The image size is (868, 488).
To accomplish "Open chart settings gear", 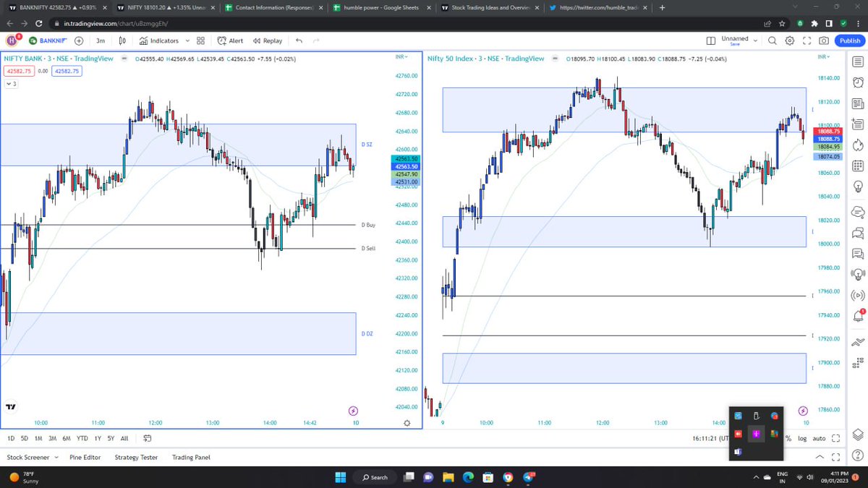I will coord(790,40).
